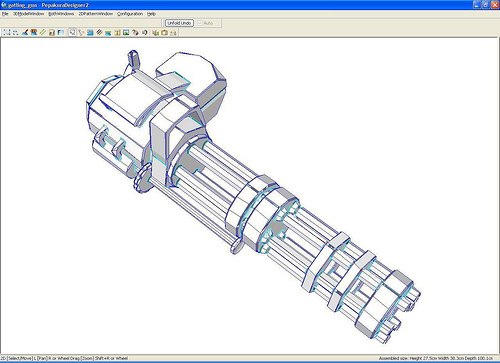Click the printer icon at toolbar end
The image size is (500, 363).
click(173, 32)
